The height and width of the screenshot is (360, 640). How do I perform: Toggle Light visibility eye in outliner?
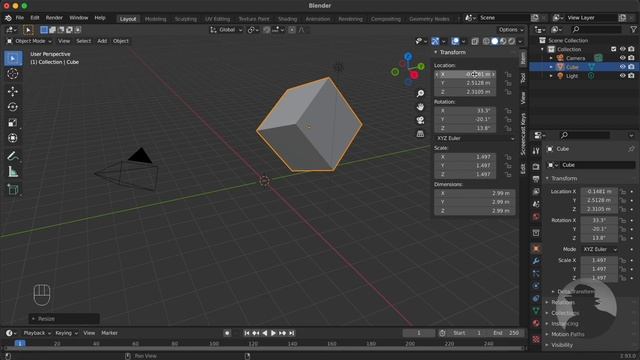click(622, 76)
